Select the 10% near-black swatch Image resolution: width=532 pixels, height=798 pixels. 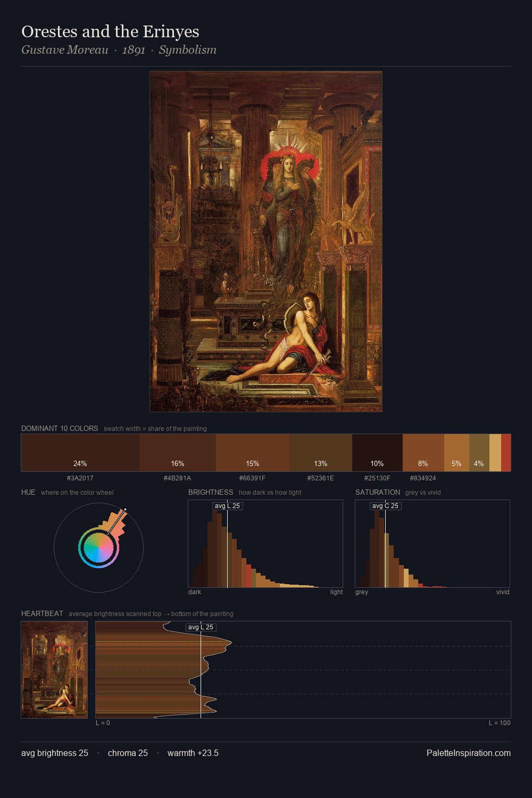[377, 453]
